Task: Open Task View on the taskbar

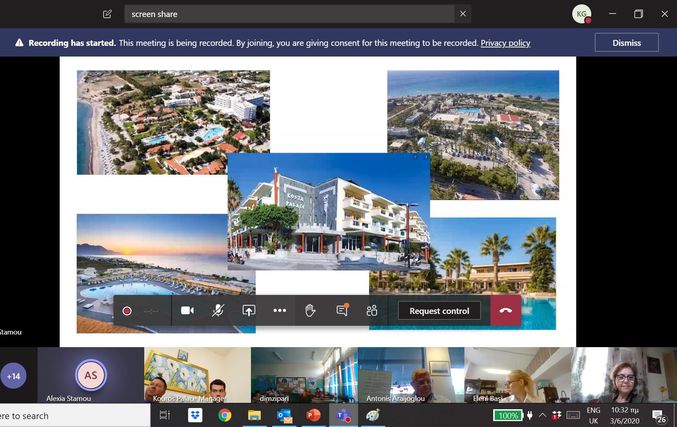Action: (165, 415)
